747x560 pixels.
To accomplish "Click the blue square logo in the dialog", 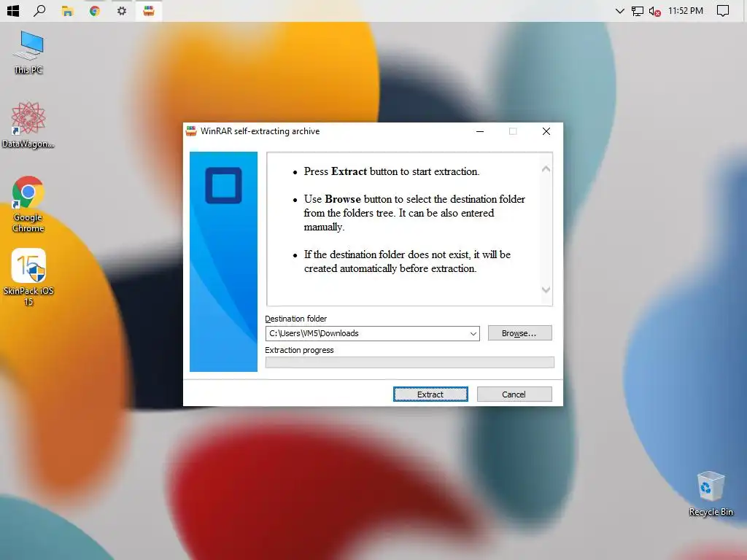I will click(223, 185).
